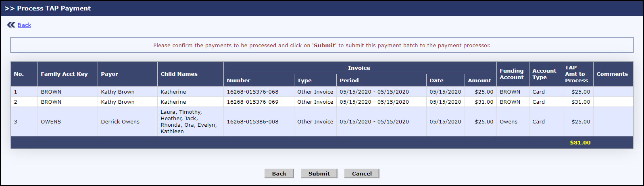Click the TAP Amt to Process header
The width and height of the screenshot is (644, 186).
[576, 74]
